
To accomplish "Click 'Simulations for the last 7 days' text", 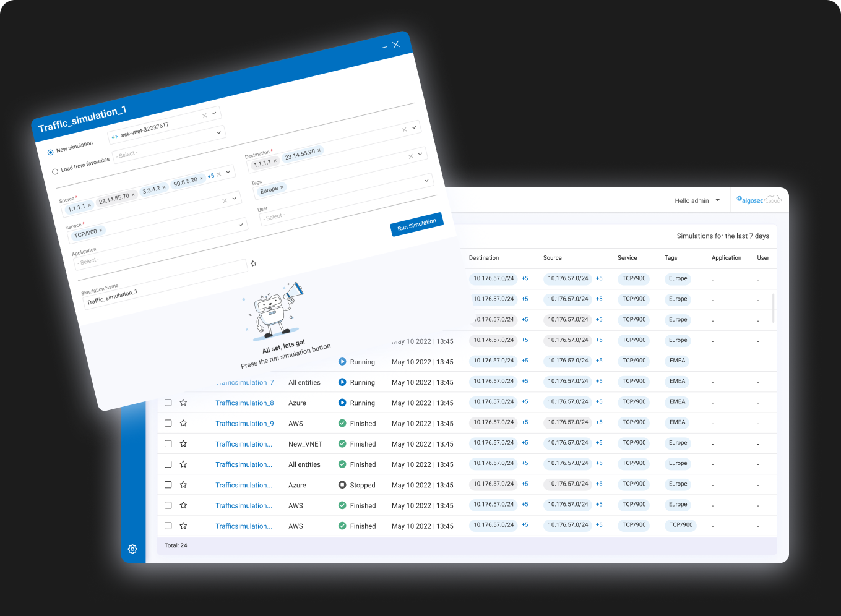I will click(723, 236).
